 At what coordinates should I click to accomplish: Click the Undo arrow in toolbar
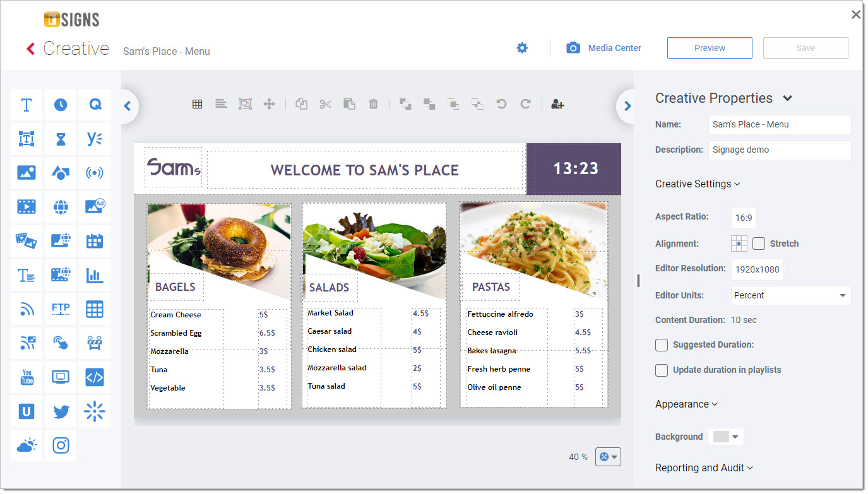point(501,104)
